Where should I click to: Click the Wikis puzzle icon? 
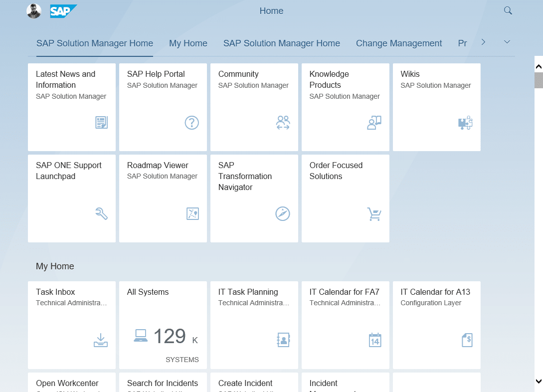pyautogui.click(x=465, y=123)
